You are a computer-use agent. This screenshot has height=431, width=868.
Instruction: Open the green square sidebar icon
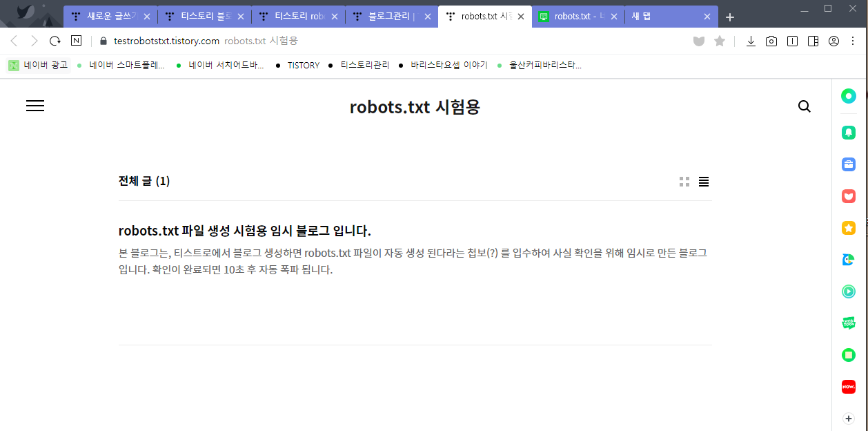pyautogui.click(x=849, y=355)
